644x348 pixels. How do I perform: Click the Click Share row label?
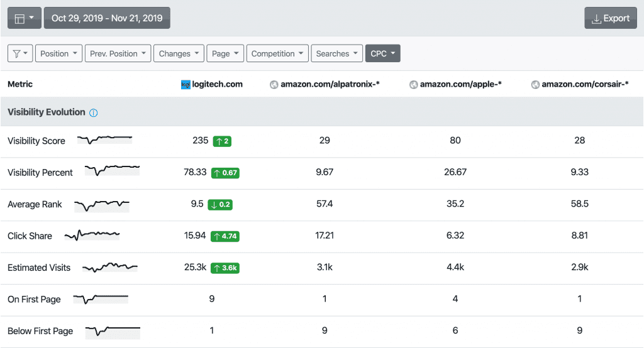pyautogui.click(x=30, y=236)
